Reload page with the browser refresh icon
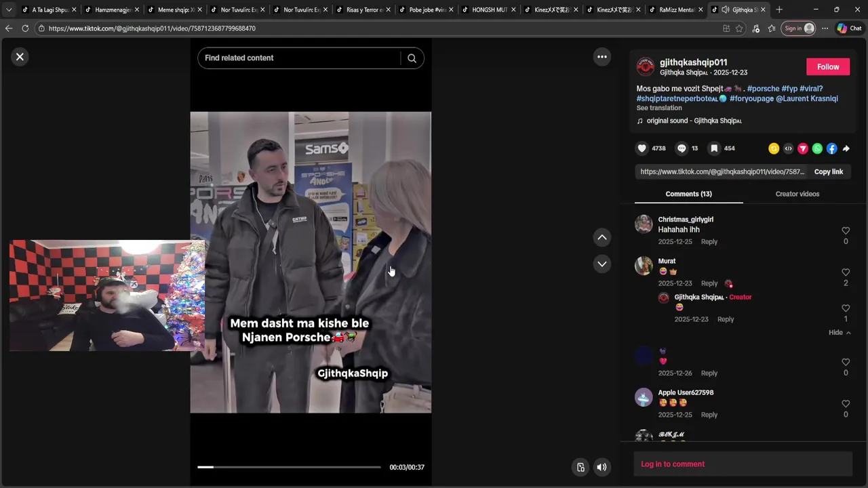The width and height of the screenshot is (868, 488). click(x=25, y=28)
